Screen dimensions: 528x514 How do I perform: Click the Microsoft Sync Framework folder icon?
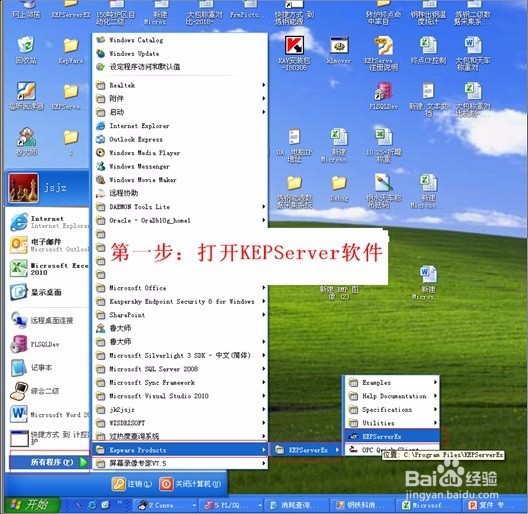point(101,383)
